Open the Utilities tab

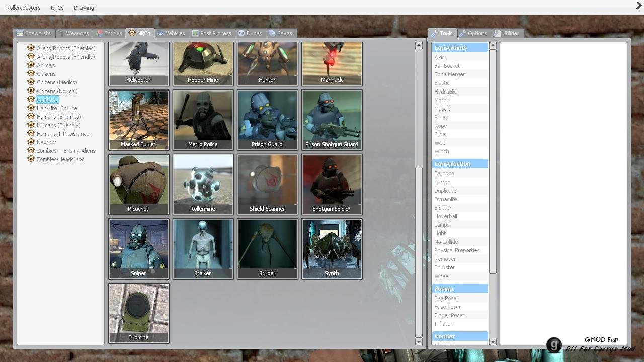click(507, 33)
